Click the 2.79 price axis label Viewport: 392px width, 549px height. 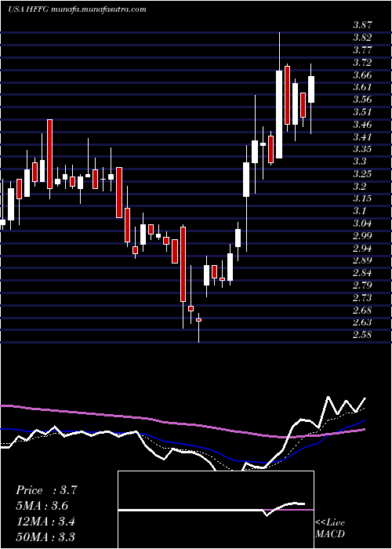click(362, 285)
